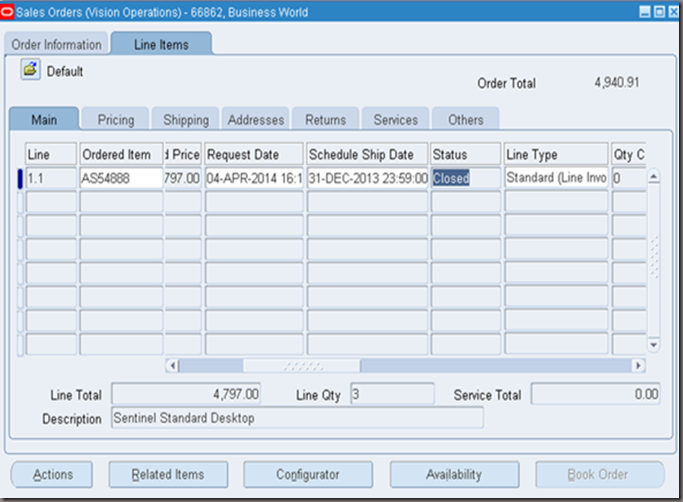Click the Line Total field 4,797.00
Viewport: 683px width, 502px height.
pos(186,394)
